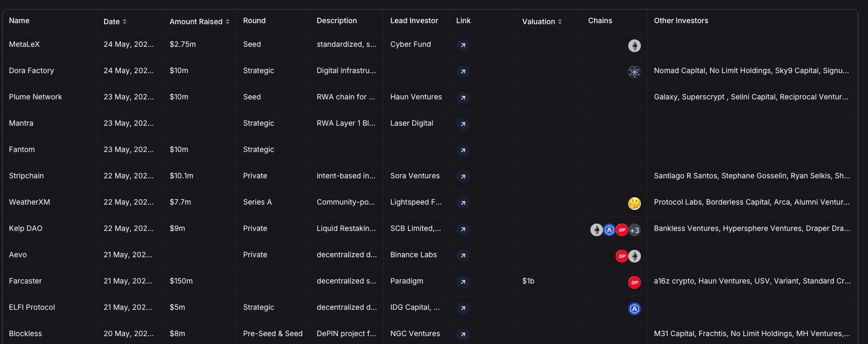This screenshot has height=344, width=868.
Task: Click Paradigm lead investor cell
Action: coord(406,281)
